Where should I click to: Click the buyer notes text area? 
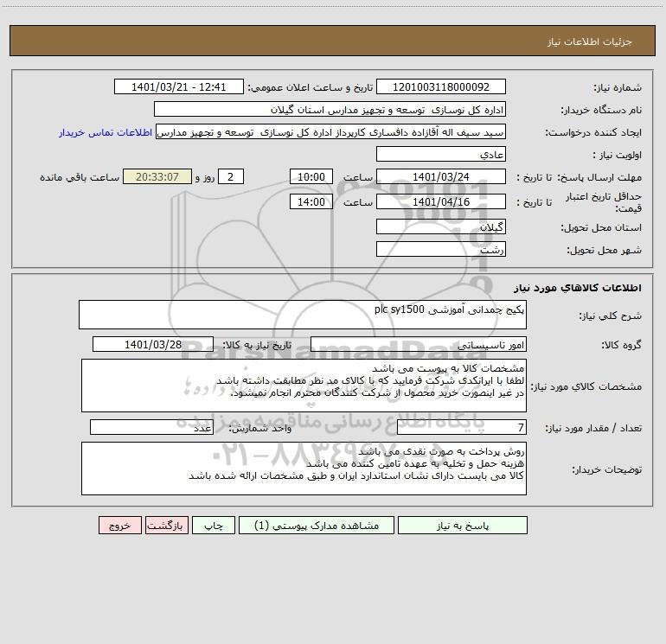pyautogui.click(x=304, y=469)
